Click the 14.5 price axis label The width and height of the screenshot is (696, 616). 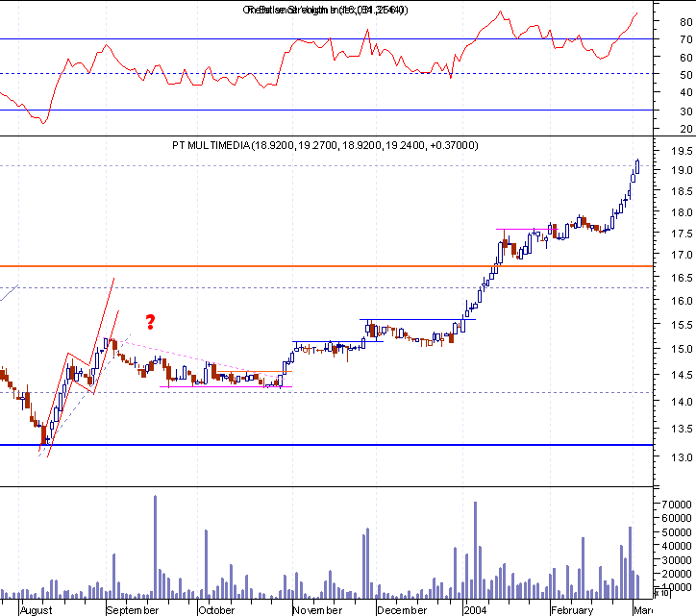coord(682,375)
